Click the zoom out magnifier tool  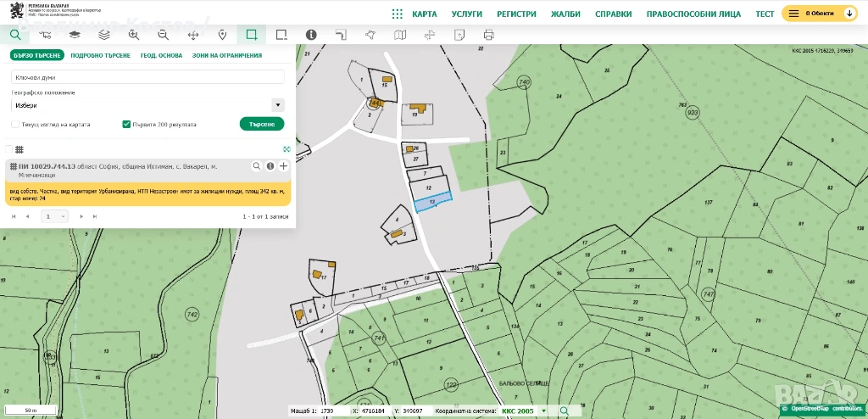click(163, 35)
